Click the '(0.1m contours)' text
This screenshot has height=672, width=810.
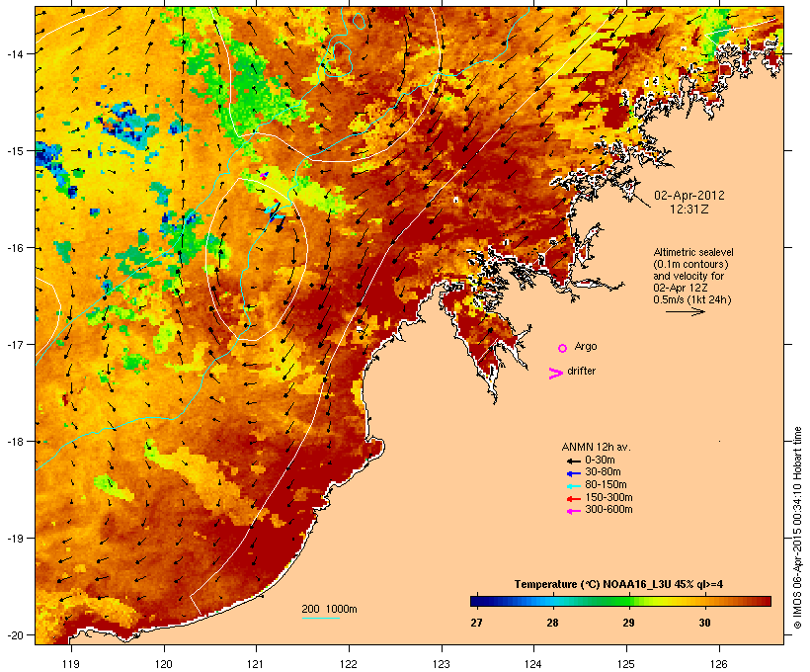690,264
